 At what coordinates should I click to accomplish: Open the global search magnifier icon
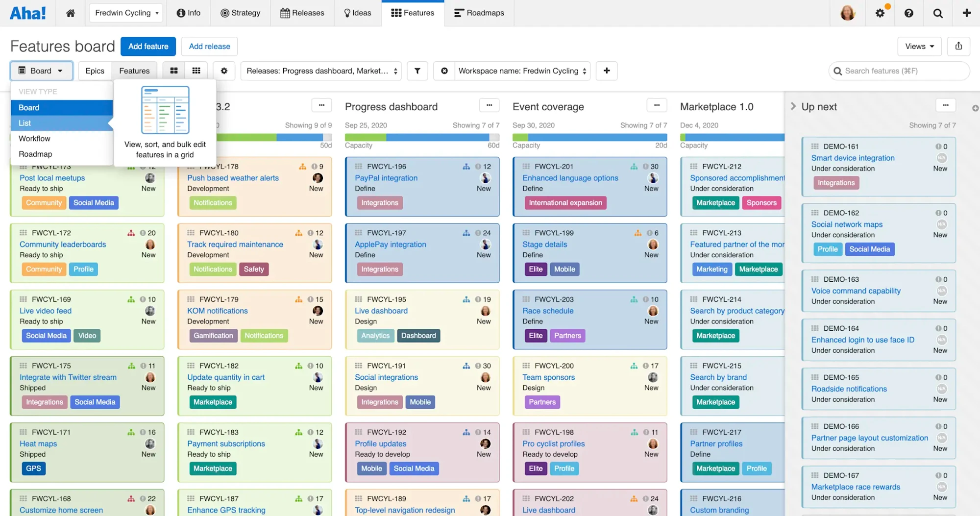pos(938,13)
